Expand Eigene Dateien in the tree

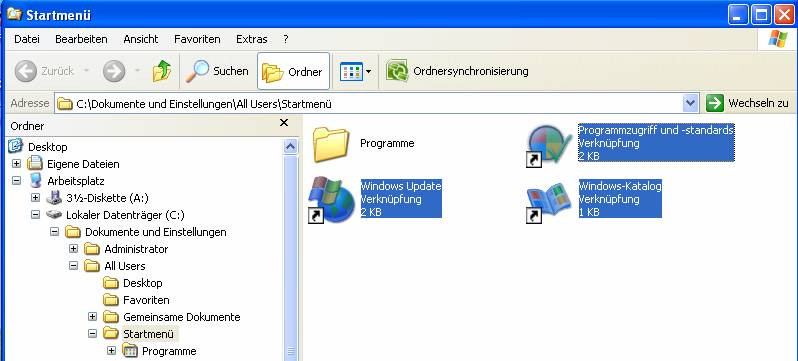[x=16, y=164]
